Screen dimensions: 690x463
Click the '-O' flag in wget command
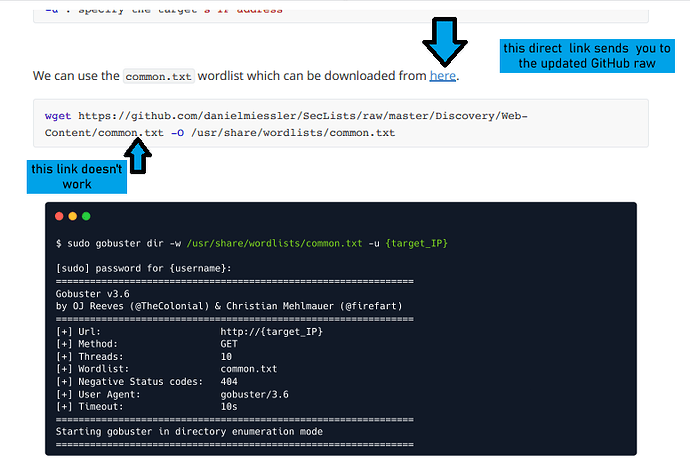[177, 133]
